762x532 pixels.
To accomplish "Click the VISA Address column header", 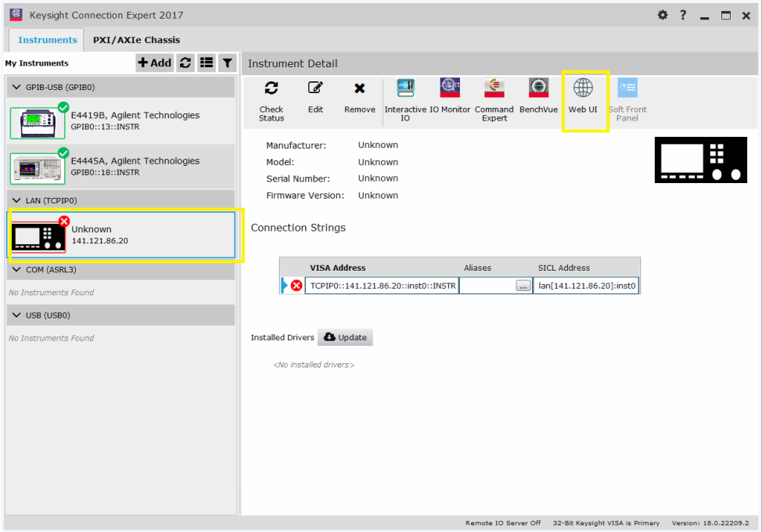I will pyautogui.click(x=338, y=268).
